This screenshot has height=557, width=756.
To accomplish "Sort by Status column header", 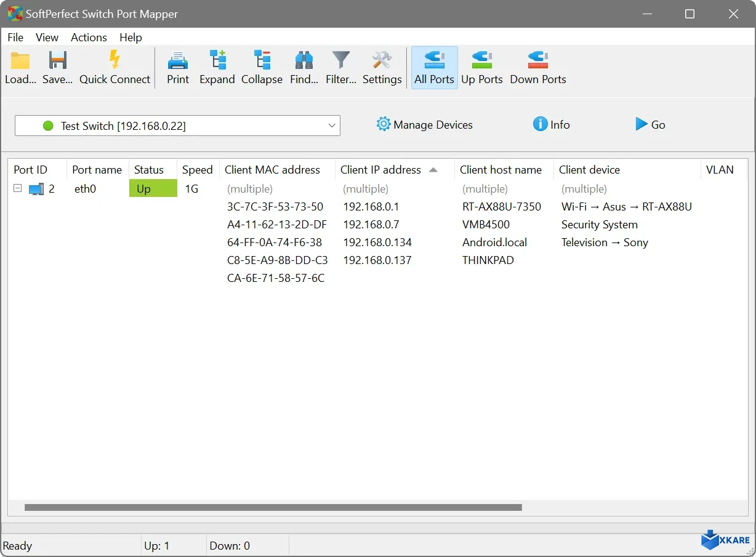I will pyautogui.click(x=153, y=170).
